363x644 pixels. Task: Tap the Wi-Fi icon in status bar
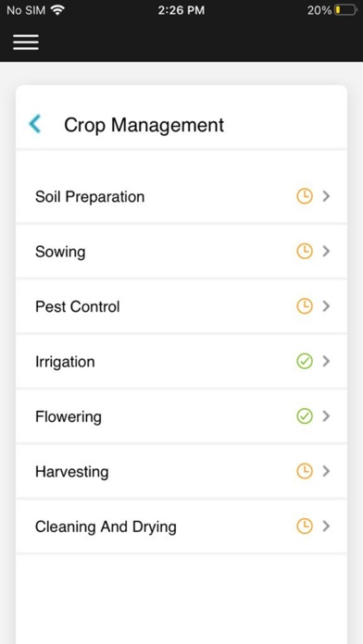(57, 10)
